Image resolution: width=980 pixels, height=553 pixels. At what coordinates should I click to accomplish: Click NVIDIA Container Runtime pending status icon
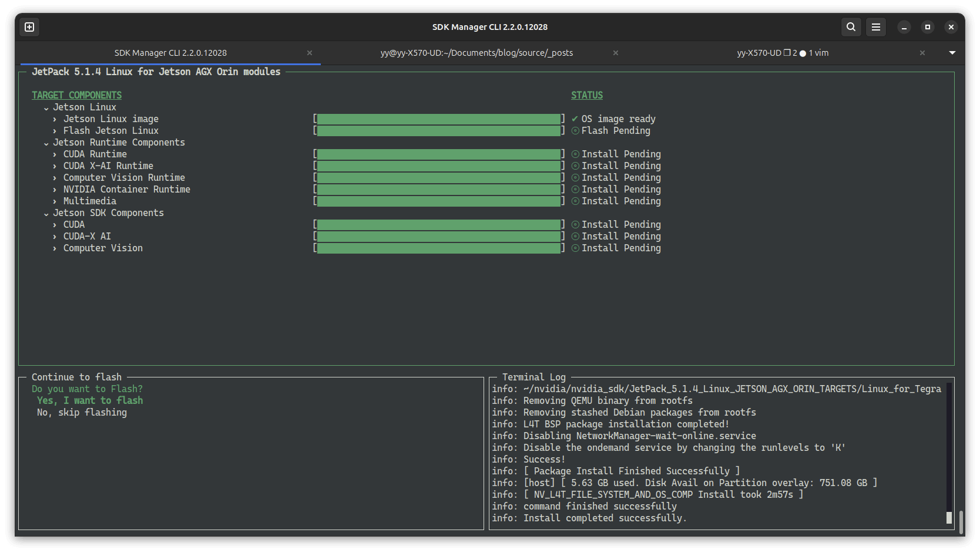click(576, 190)
